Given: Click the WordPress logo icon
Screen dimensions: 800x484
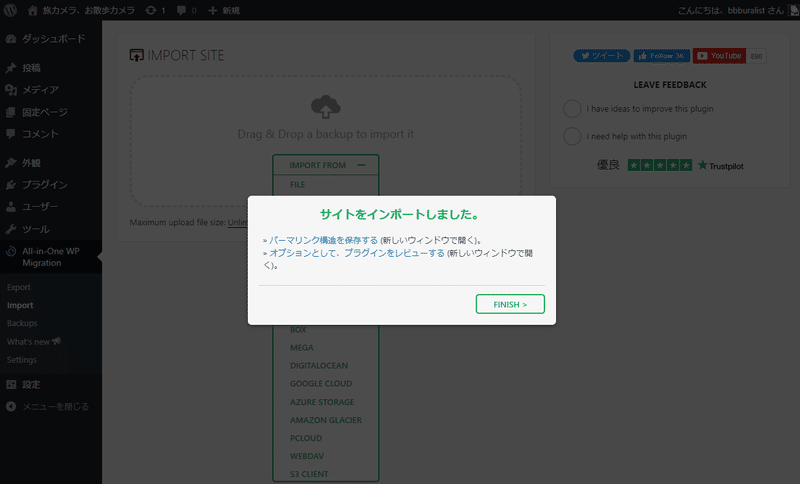Looking at the screenshot, I should pos(10,10).
